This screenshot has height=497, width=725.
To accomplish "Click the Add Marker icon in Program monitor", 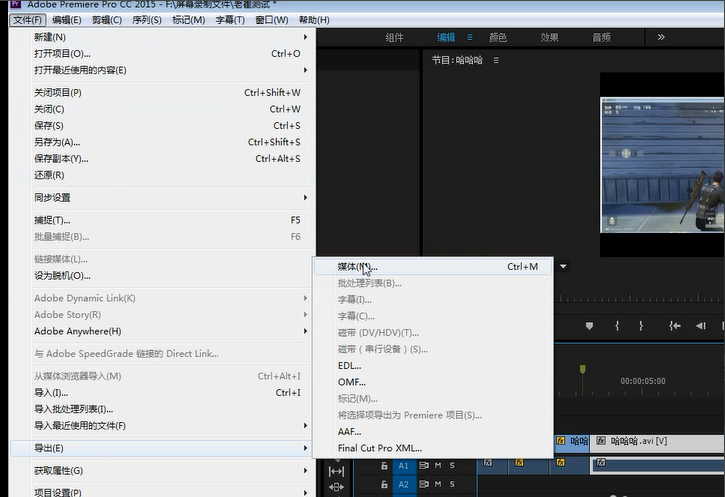I will click(x=589, y=325).
